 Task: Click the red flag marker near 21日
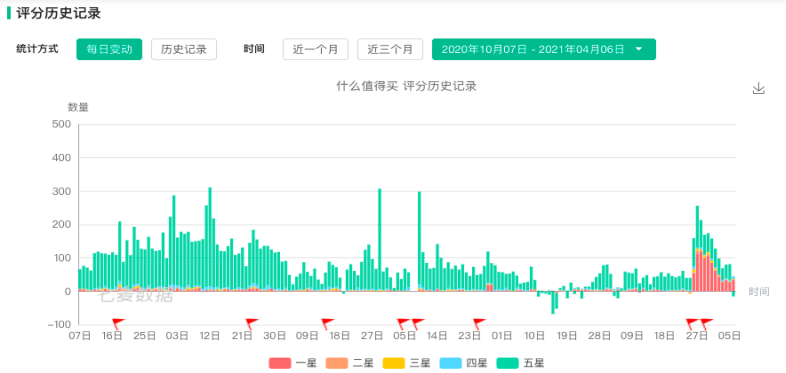pos(252,323)
